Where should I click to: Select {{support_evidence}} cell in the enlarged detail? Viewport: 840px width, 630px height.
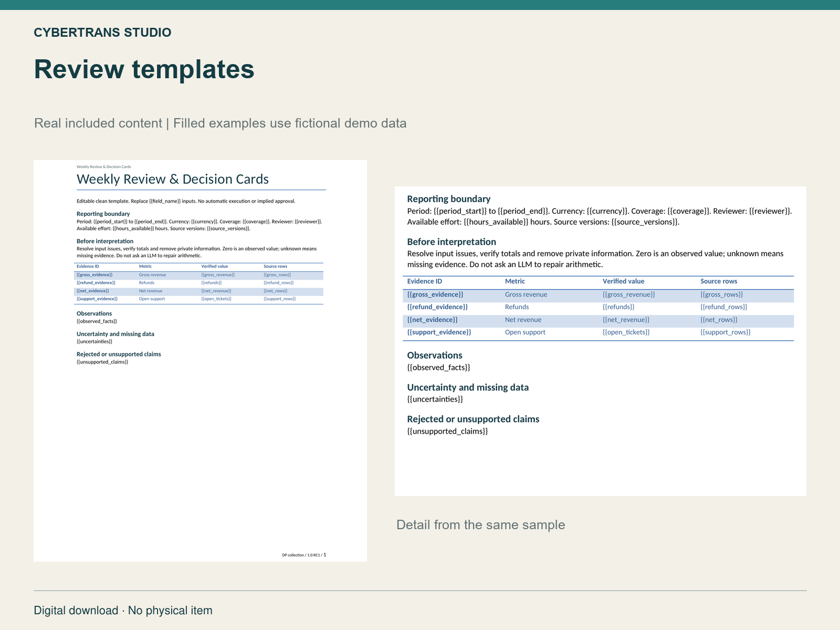tap(439, 332)
